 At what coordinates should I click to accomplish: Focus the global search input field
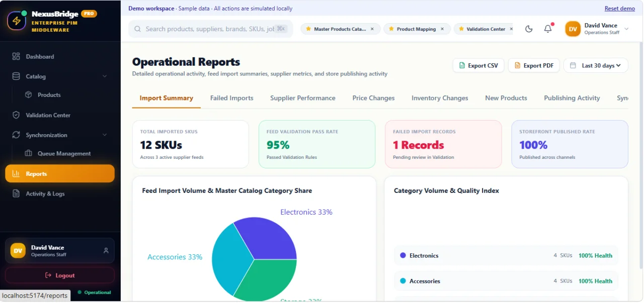(x=211, y=29)
